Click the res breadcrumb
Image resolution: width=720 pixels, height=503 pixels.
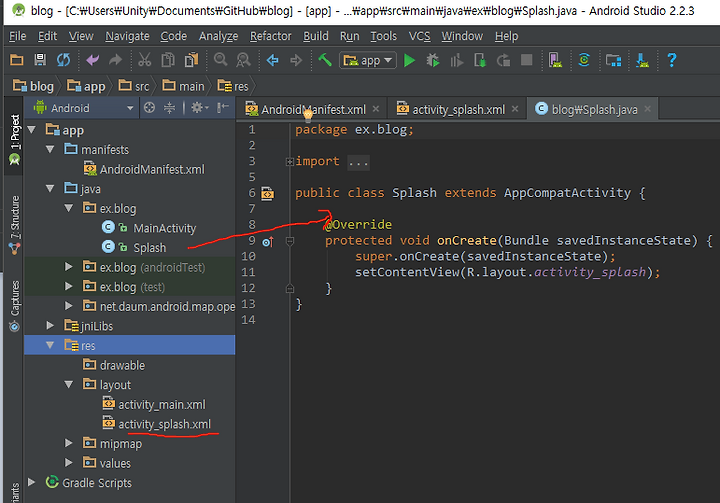(233, 86)
